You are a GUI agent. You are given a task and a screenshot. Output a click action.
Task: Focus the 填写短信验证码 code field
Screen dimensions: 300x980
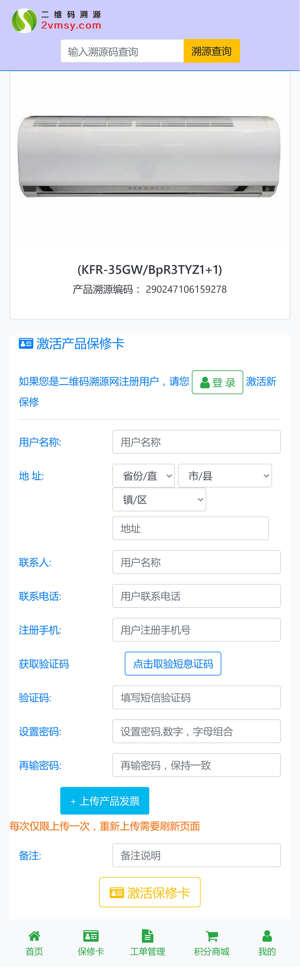196,697
